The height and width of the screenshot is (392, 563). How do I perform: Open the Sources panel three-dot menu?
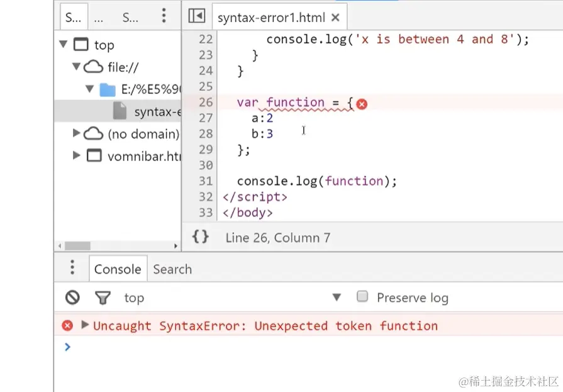pos(164,16)
